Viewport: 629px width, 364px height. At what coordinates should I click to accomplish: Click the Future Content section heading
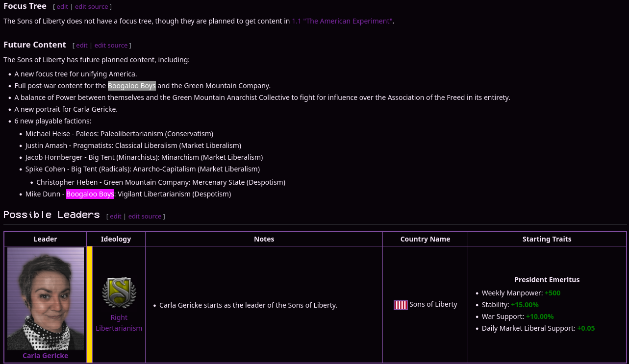[x=35, y=45]
